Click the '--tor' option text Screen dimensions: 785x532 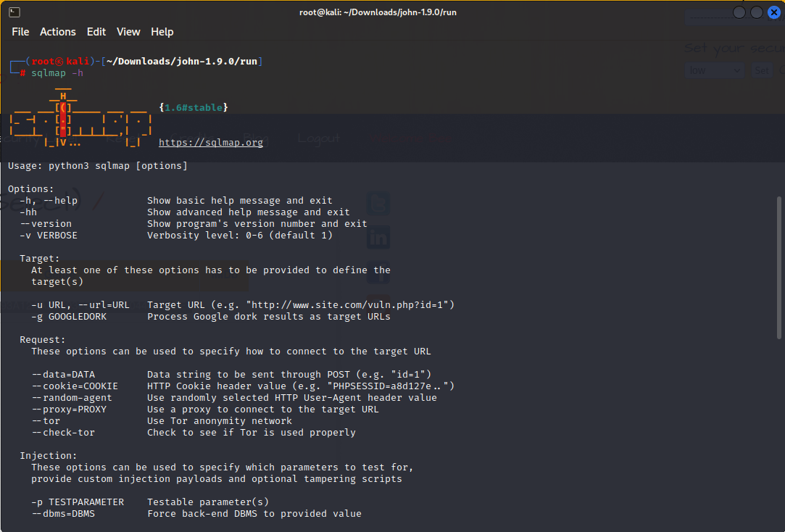(46, 421)
